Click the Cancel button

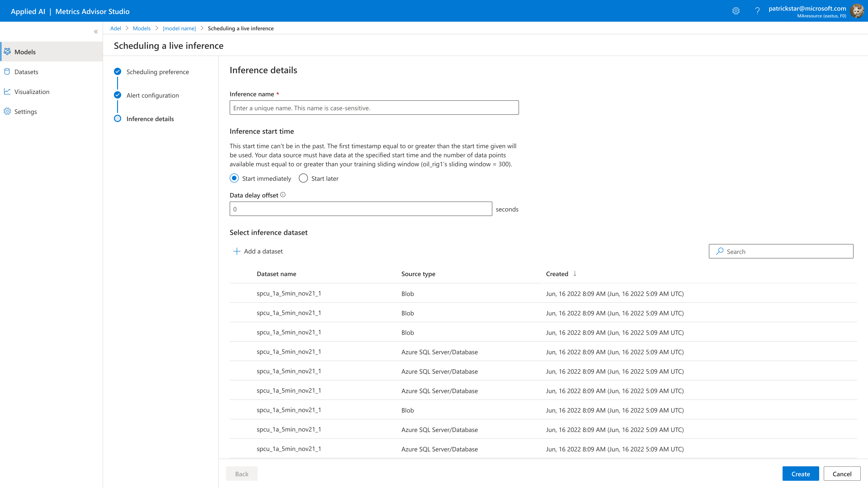[842, 474]
